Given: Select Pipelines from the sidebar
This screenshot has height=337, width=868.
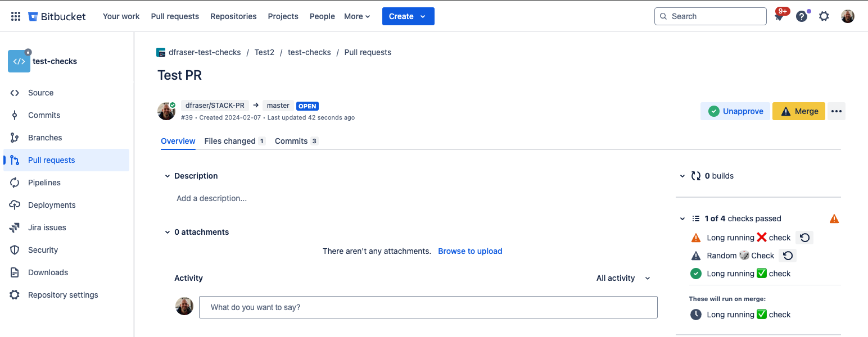Looking at the screenshot, I should tap(44, 182).
